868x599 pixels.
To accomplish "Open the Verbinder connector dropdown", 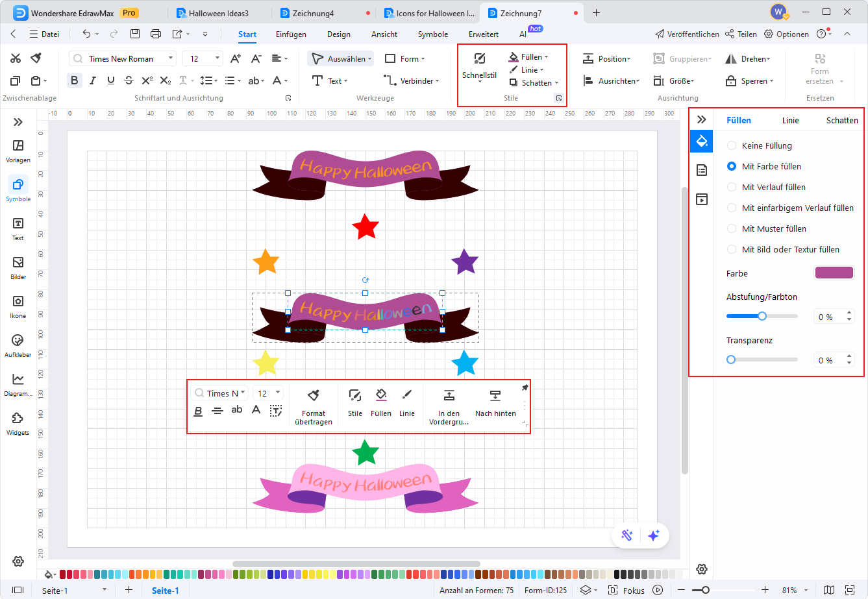I will pyautogui.click(x=412, y=81).
